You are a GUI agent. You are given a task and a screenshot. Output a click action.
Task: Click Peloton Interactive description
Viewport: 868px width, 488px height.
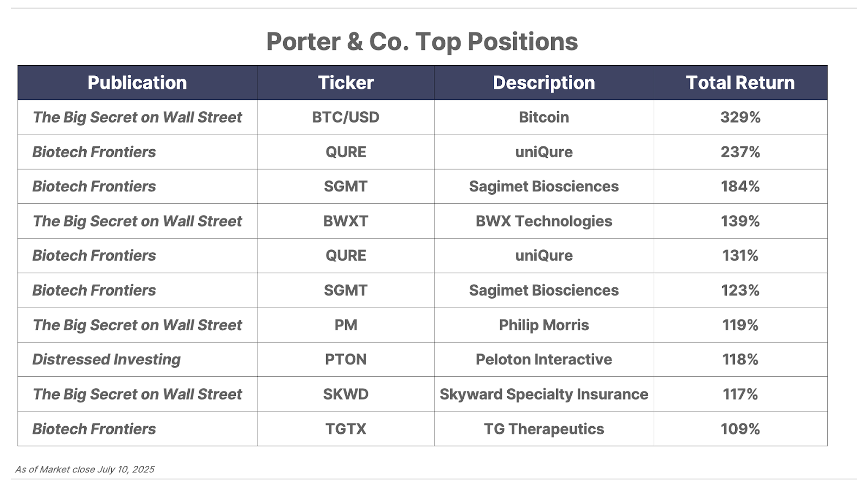(x=544, y=359)
